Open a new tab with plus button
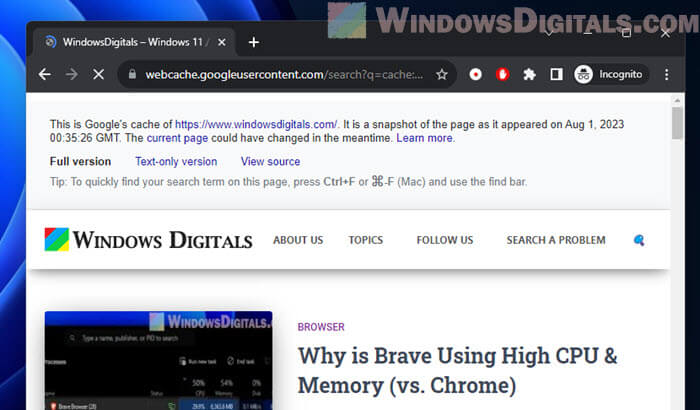Viewport: 700px width, 410px height. tap(254, 42)
